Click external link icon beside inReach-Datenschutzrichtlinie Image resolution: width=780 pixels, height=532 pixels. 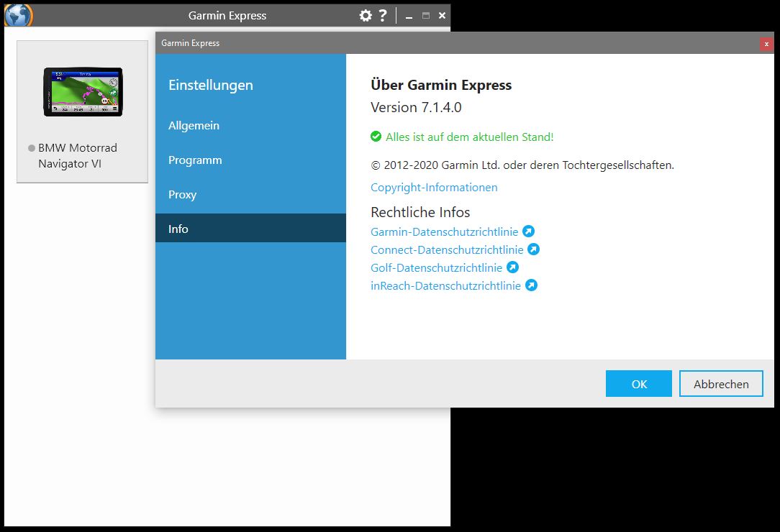(x=531, y=285)
